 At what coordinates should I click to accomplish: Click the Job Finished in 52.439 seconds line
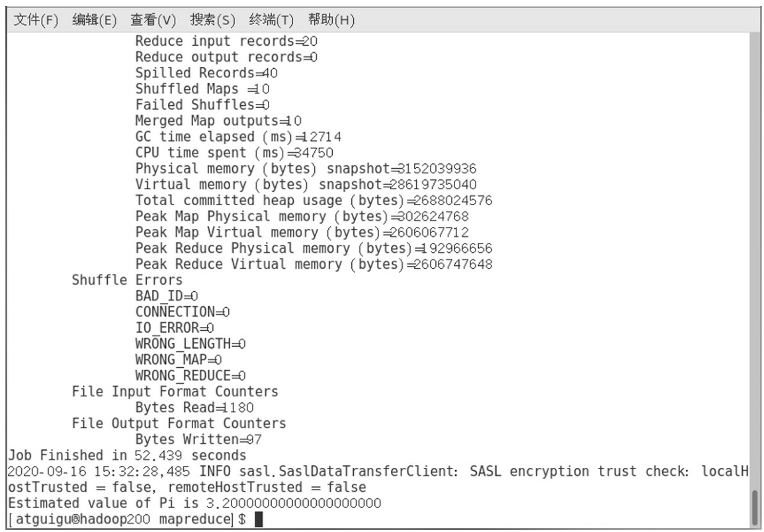(x=126, y=456)
